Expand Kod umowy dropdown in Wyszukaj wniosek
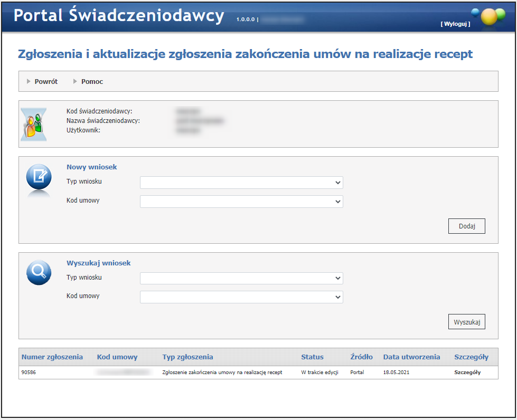Viewport: 517px width, 420px height. 241,297
